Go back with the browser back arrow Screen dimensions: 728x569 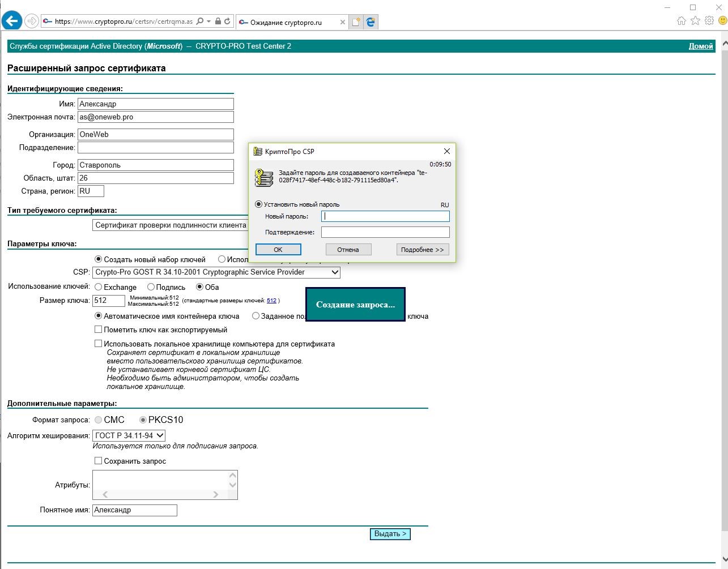12,22
